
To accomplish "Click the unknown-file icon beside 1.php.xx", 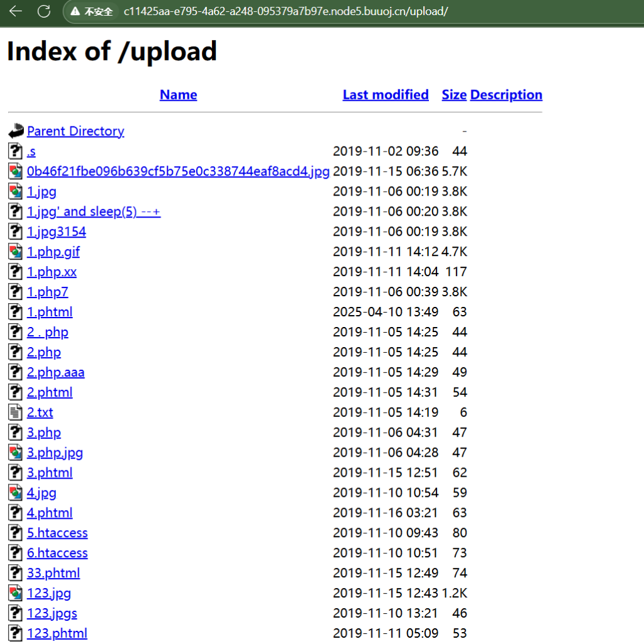I will pos(16,272).
